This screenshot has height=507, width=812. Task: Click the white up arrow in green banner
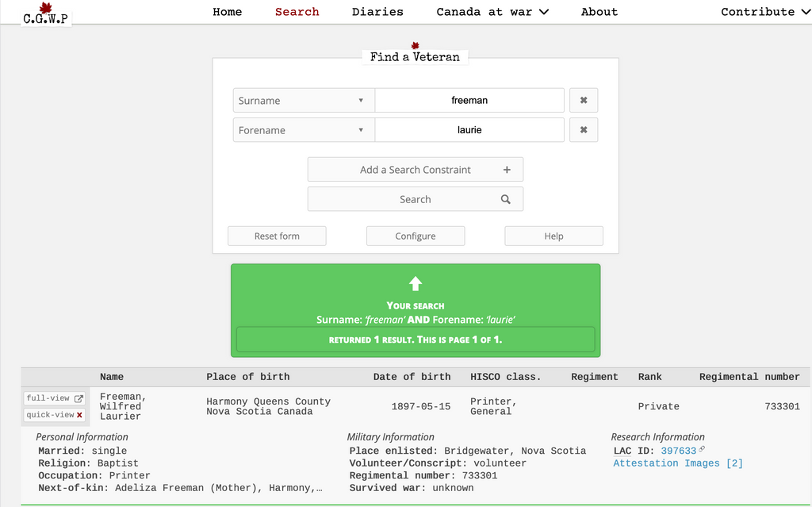click(x=416, y=283)
